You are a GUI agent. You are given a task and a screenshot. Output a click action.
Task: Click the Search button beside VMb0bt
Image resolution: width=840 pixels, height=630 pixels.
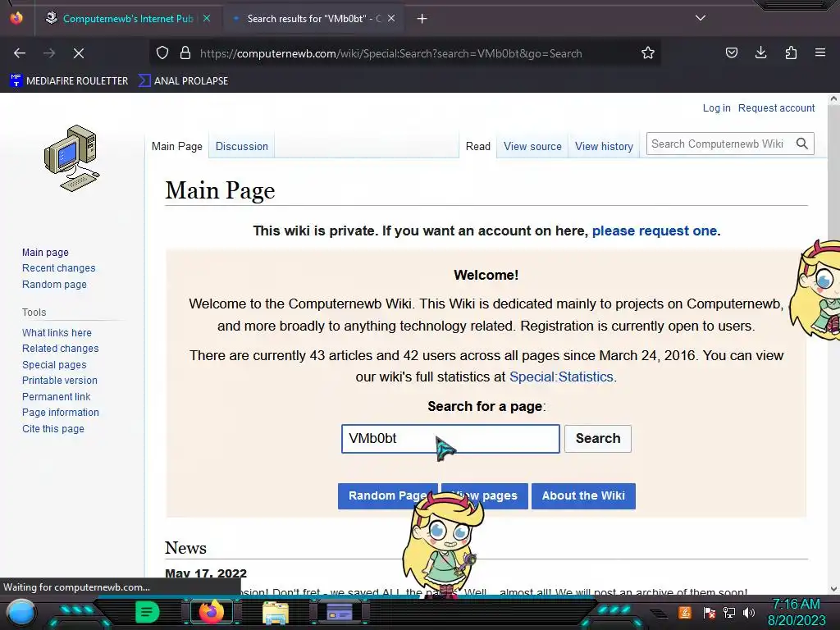tap(598, 438)
